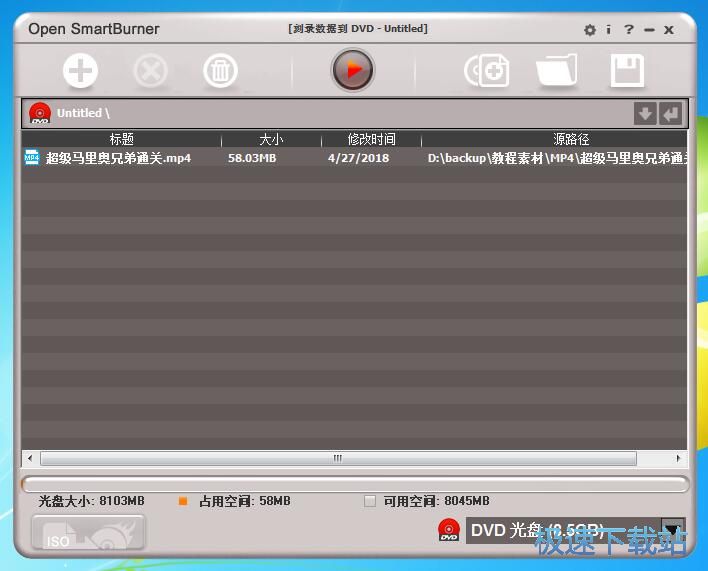The height and width of the screenshot is (571, 708).
Task: Open the DVD 光盘 disc type dropdown
Action: 575,530
